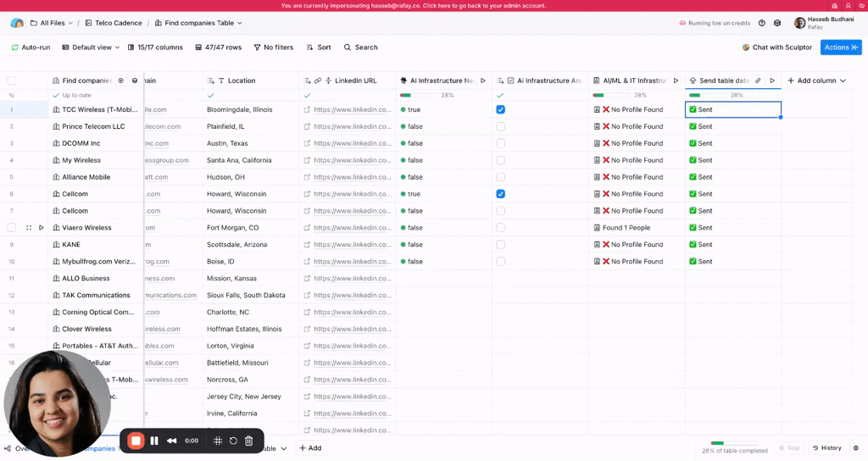Open the help question mark icon
The image size is (868, 461).
point(761,23)
